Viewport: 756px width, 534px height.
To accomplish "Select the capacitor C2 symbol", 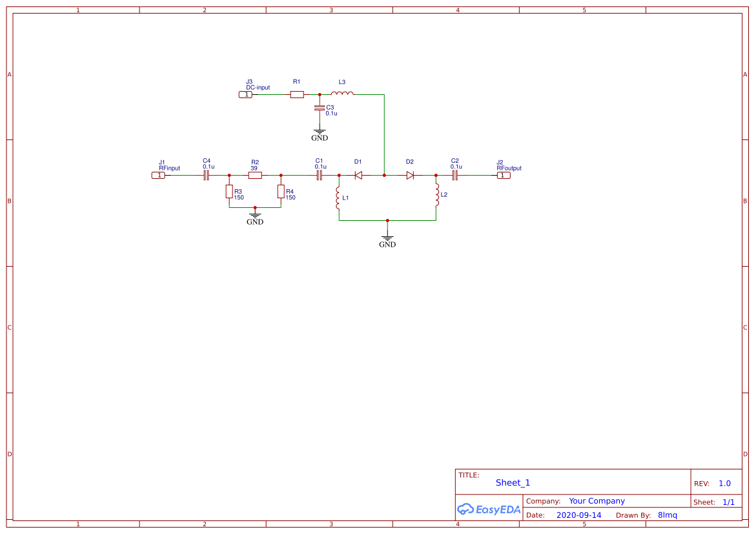I will click(x=456, y=174).
